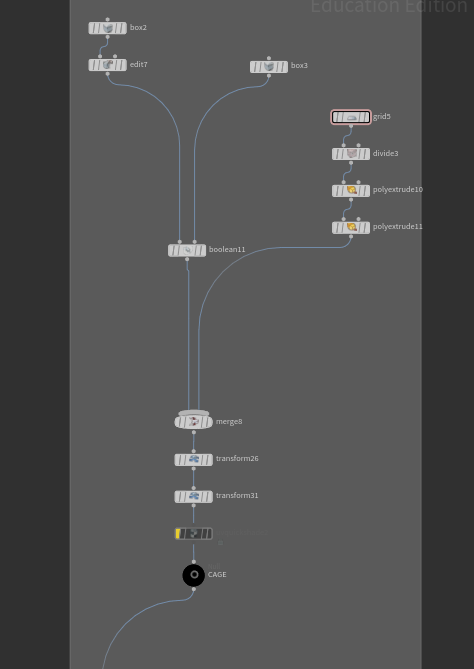Select the merge8 node icon
This screenshot has height=669, width=474.
tap(193, 422)
